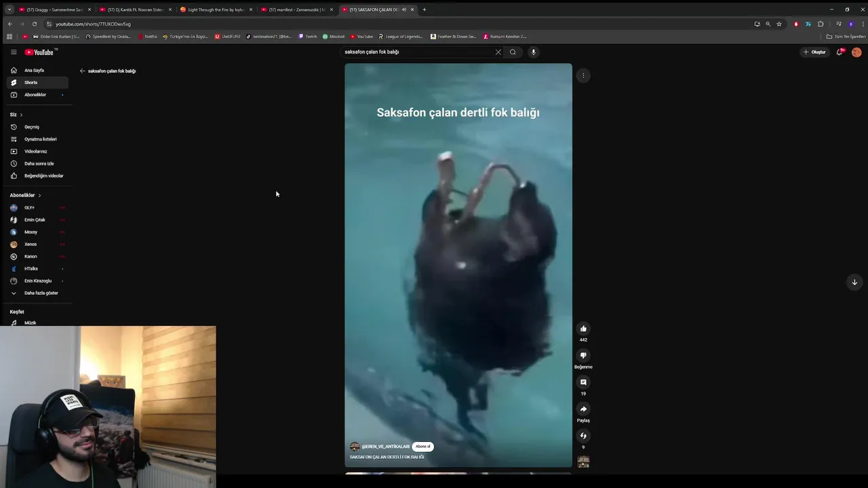This screenshot has width=868, height=488.
Task: Open the 'Tüm Yer İşaretleri' bookmarks folder
Action: pyautogui.click(x=846, y=37)
